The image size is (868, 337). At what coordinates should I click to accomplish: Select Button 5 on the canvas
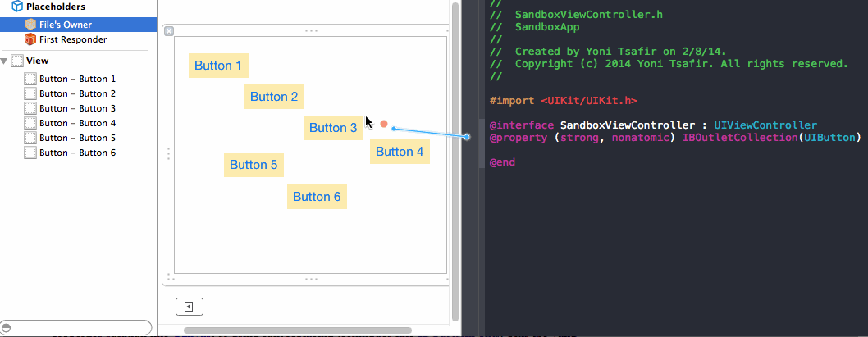click(254, 165)
